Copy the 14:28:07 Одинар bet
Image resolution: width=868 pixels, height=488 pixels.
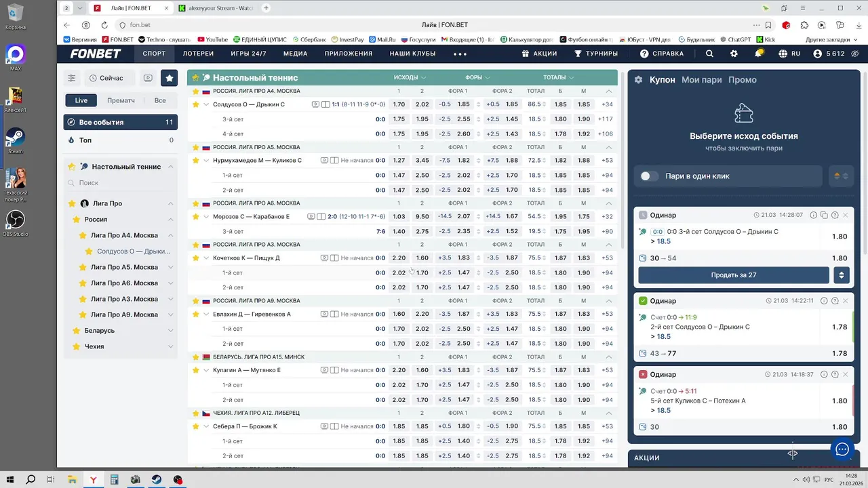point(824,215)
